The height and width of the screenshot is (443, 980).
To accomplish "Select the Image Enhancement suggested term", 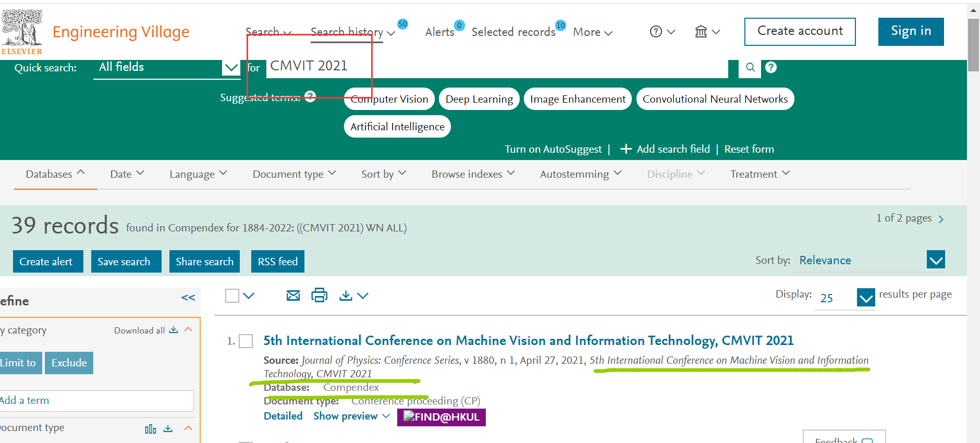I will pyautogui.click(x=578, y=99).
